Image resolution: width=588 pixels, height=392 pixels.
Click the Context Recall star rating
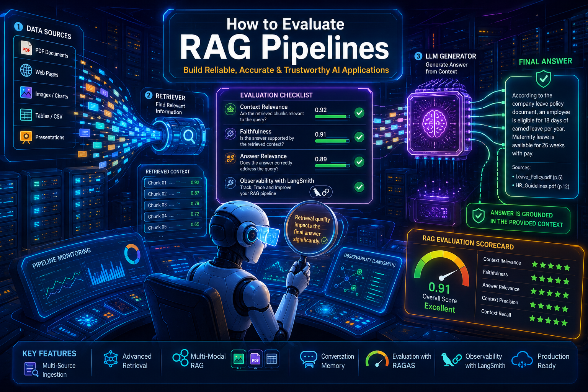coord(548,320)
